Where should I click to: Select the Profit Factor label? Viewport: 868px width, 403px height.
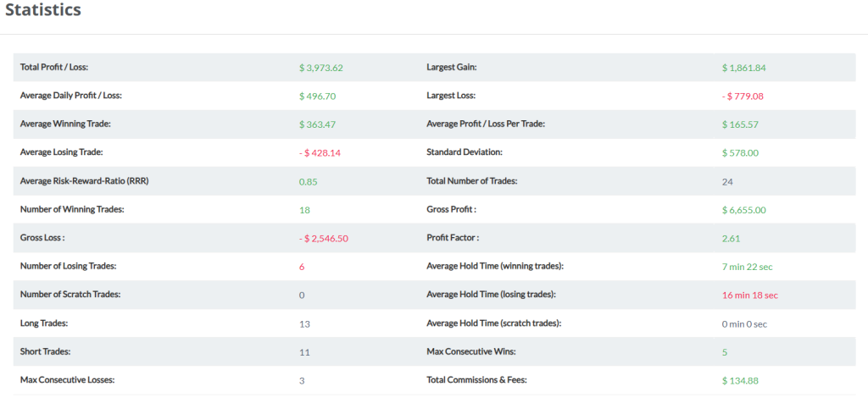point(453,238)
